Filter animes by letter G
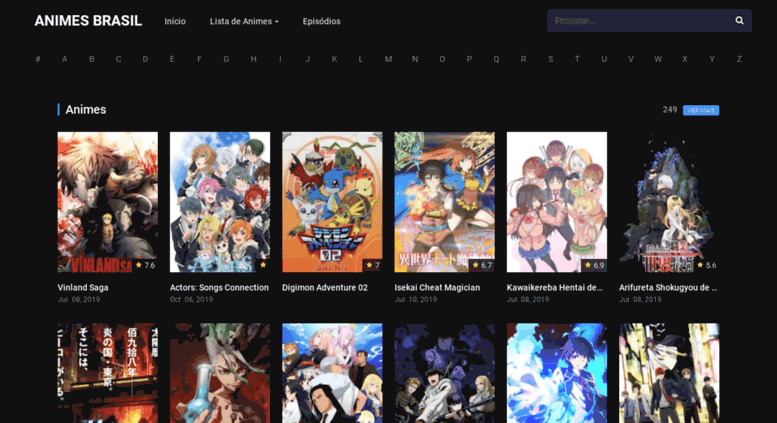The height and width of the screenshot is (423, 777). click(226, 59)
